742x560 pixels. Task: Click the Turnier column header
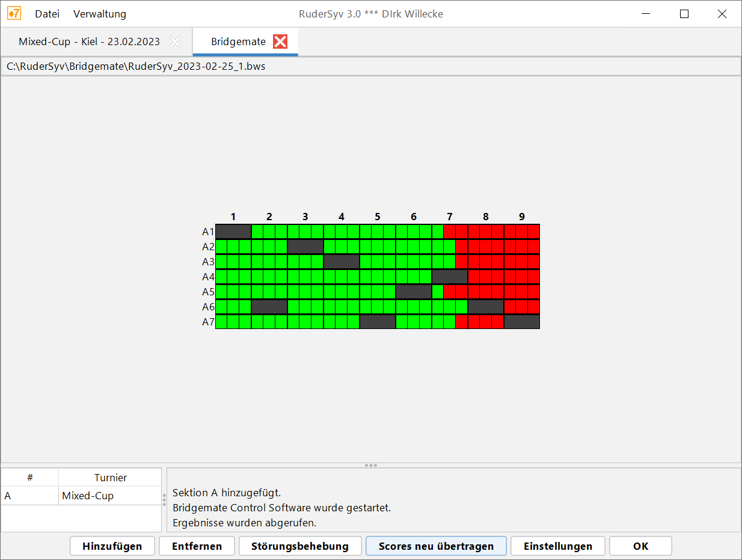(x=110, y=478)
